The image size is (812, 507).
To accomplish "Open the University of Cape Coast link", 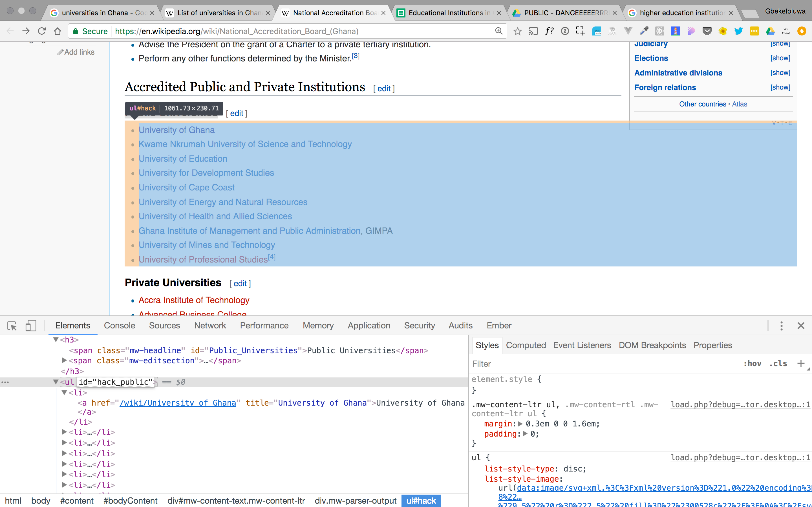I will (x=187, y=187).
